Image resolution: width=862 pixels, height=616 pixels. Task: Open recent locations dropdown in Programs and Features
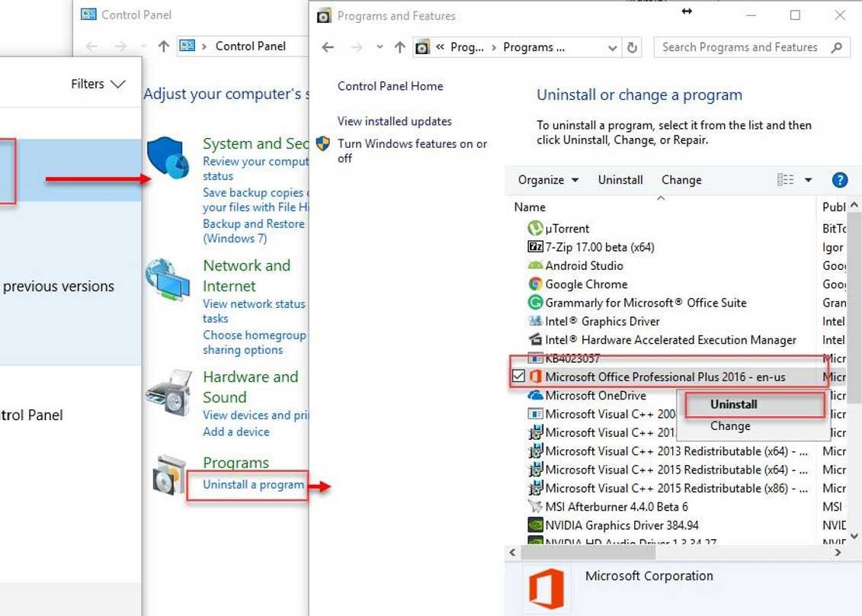coord(380,47)
